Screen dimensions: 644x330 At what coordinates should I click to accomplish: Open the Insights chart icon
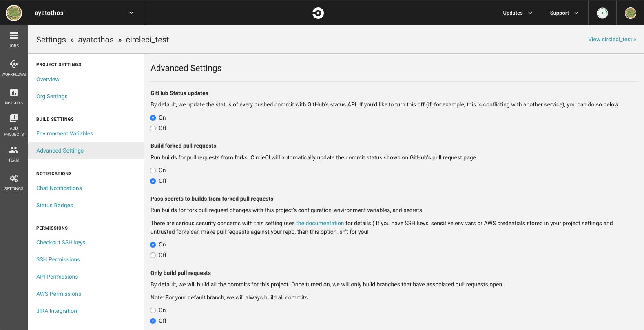tap(14, 93)
